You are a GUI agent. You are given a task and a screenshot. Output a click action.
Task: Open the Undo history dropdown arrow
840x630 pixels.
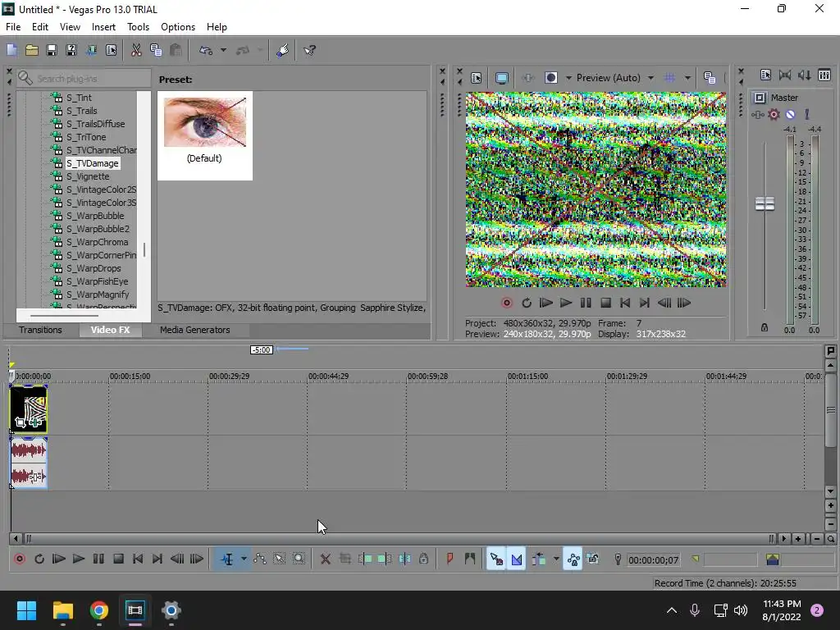click(x=223, y=50)
